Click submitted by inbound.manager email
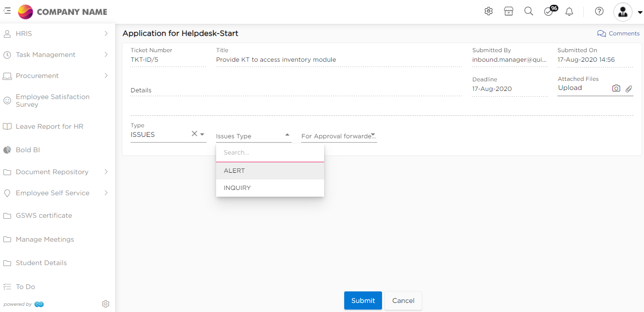 point(510,60)
